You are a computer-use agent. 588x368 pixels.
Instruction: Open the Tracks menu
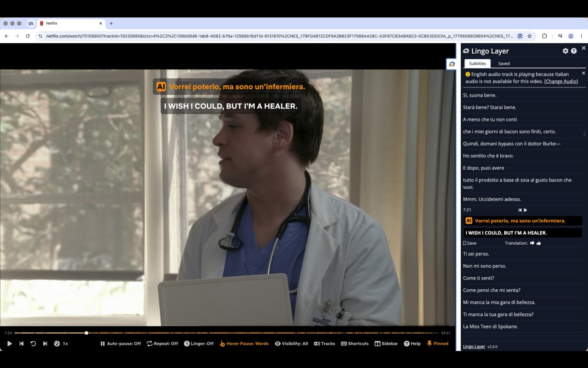coord(324,344)
